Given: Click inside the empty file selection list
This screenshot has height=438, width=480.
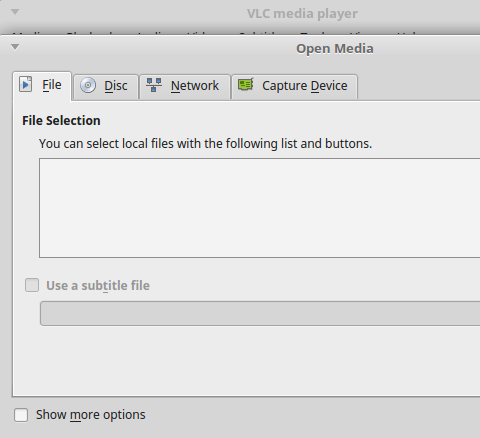Looking at the screenshot, I should (x=259, y=208).
